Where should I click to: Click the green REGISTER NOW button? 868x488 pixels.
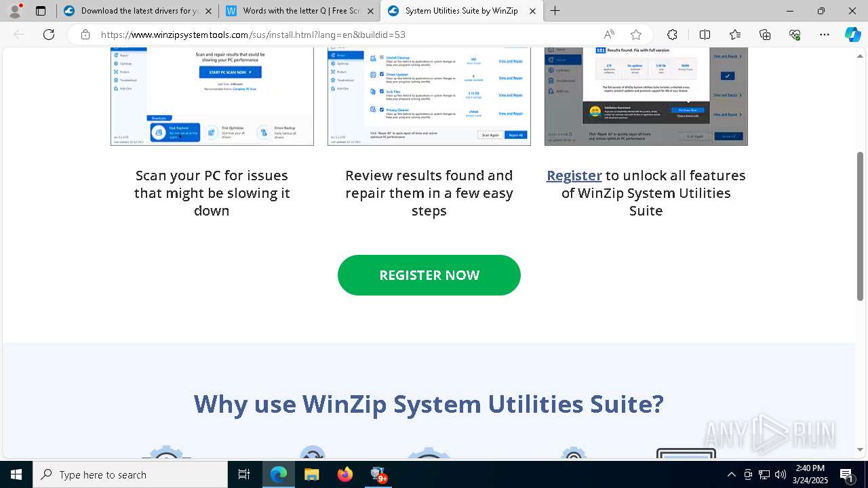coord(429,275)
